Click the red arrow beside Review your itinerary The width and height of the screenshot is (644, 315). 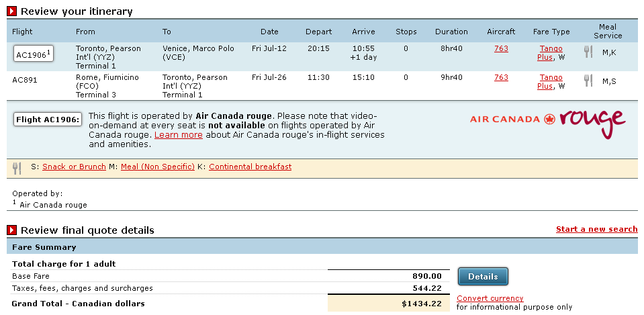pos(12,11)
